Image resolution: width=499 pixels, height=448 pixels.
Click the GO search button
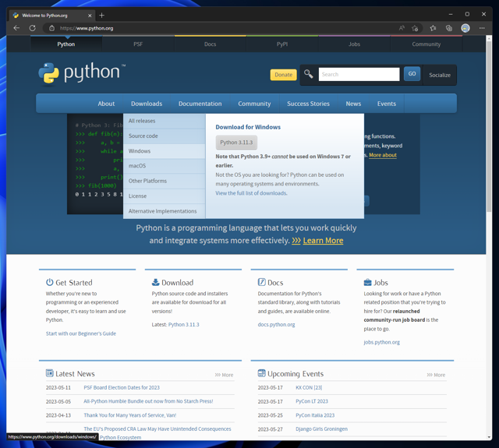(x=412, y=74)
